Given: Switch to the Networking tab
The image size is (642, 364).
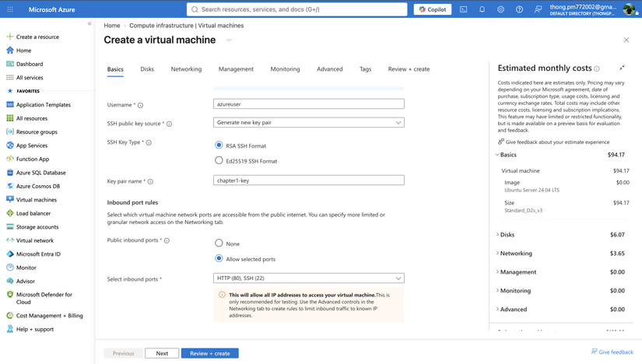Looking at the screenshot, I should [186, 68].
